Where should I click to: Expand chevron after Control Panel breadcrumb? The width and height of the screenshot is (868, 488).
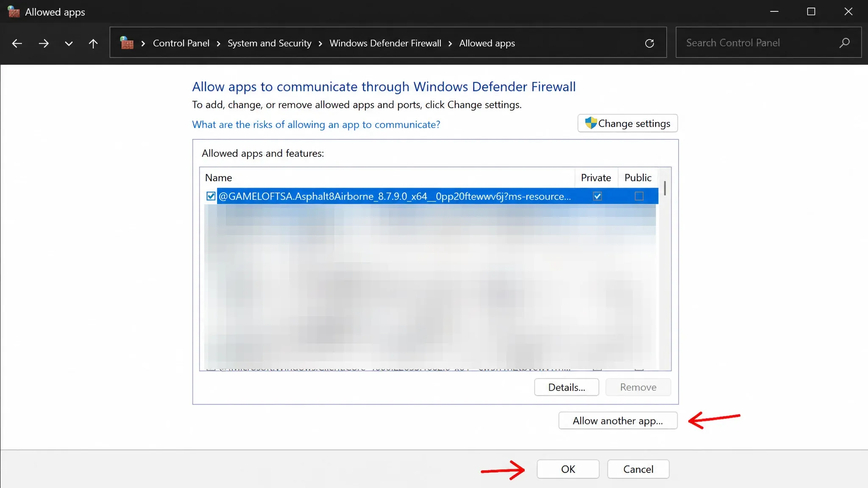[218, 43]
